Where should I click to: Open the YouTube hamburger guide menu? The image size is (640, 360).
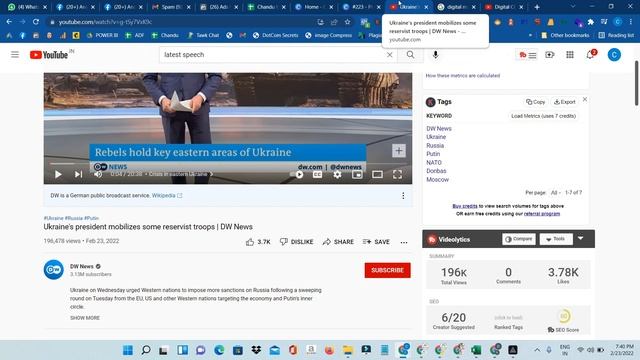click(x=15, y=55)
